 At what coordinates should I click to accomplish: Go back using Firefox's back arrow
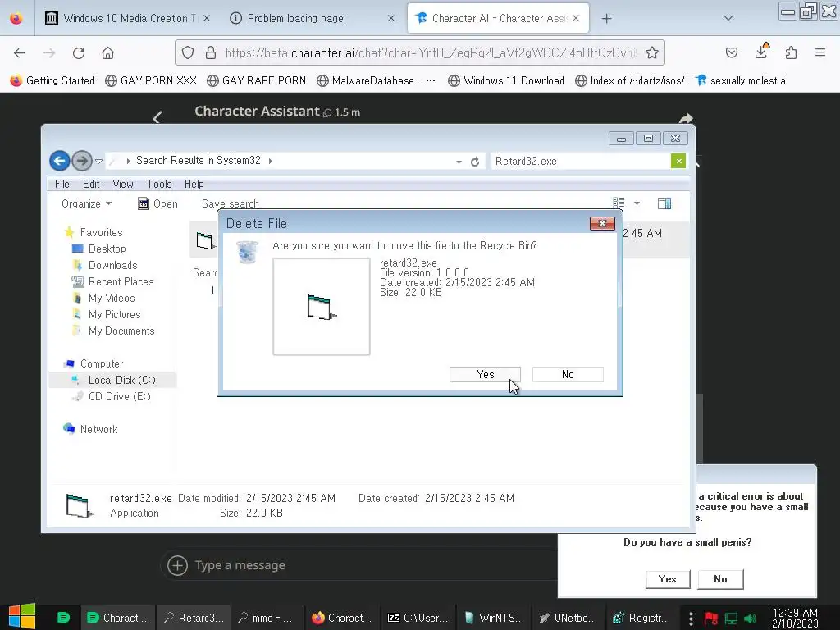pyautogui.click(x=20, y=53)
